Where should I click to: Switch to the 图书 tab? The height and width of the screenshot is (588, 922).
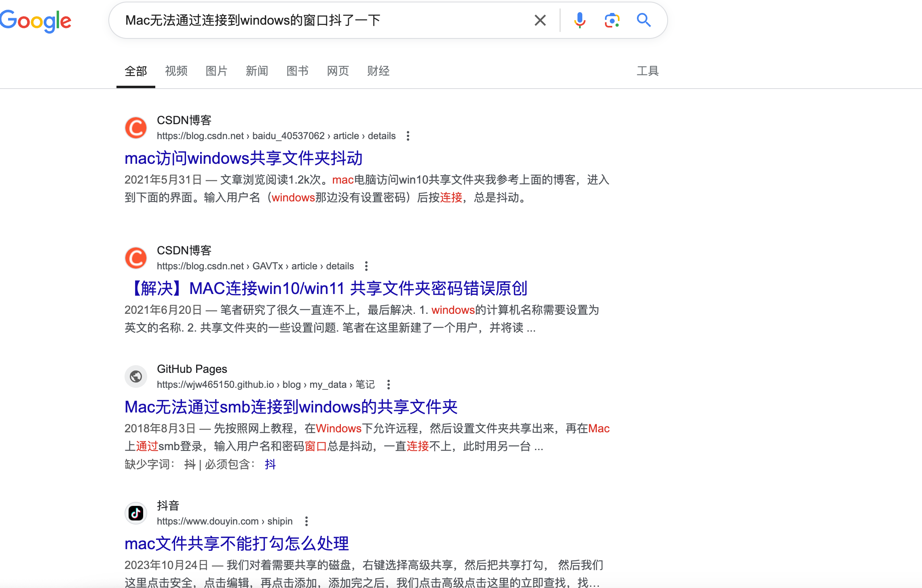(298, 71)
